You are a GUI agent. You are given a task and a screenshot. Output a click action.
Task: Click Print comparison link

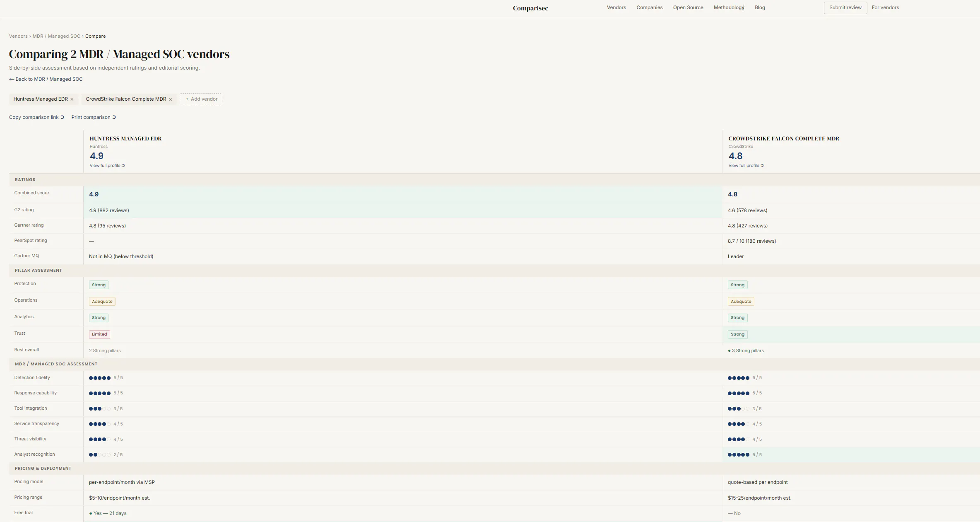94,117
